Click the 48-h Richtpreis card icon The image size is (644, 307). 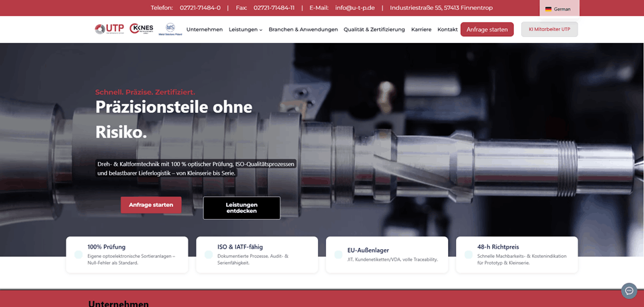point(469,255)
